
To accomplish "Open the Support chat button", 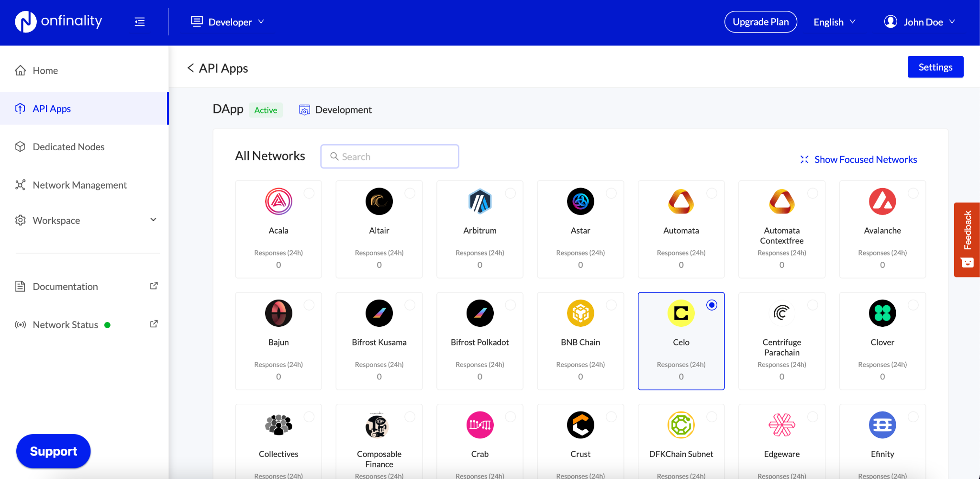I will tap(54, 451).
